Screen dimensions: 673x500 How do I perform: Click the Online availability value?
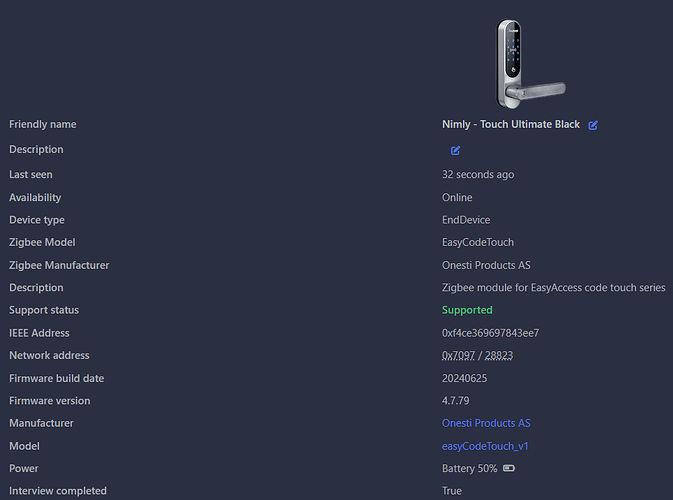pos(457,197)
